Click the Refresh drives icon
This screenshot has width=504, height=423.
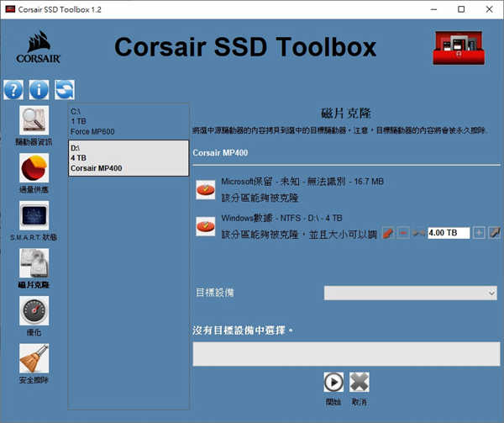point(65,90)
